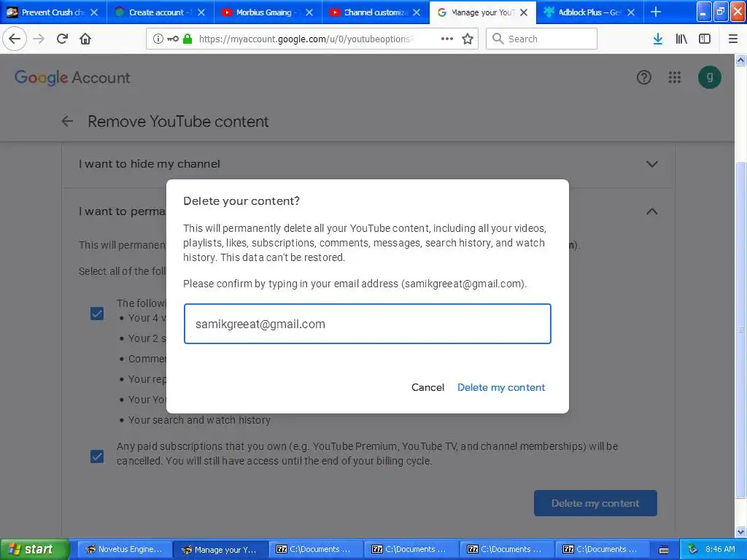The width and height of the screenshot is (747, 560).
Task: Click the green padlock security icon
Action: tap(187, 39)
